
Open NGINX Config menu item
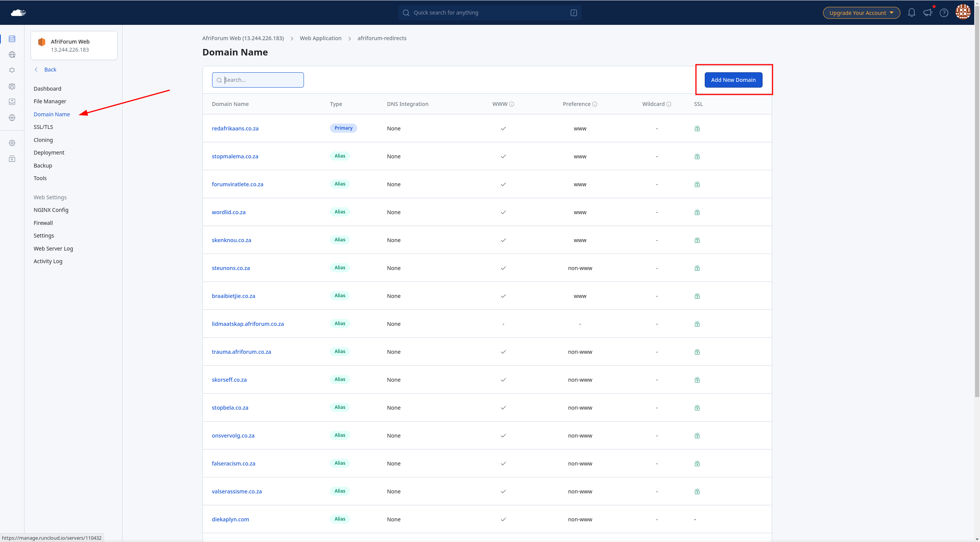[51, 210]
